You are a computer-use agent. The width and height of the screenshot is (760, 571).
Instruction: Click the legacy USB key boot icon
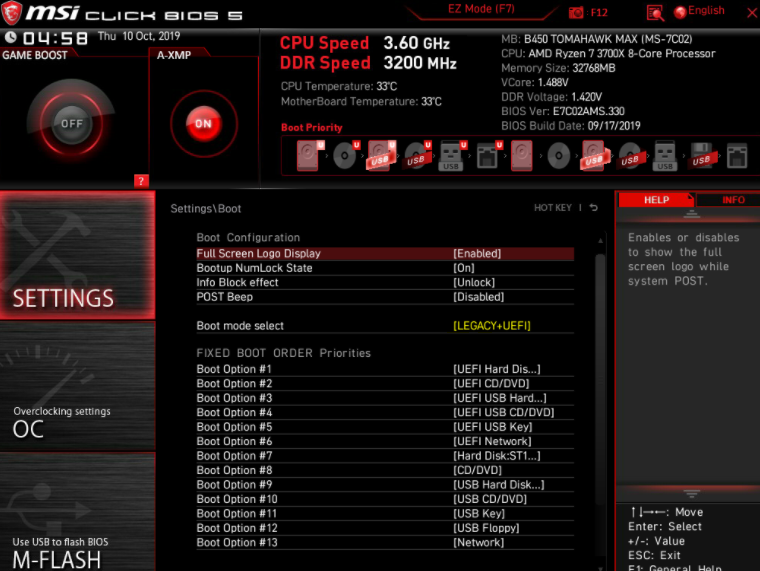click(x=665, y=156)
